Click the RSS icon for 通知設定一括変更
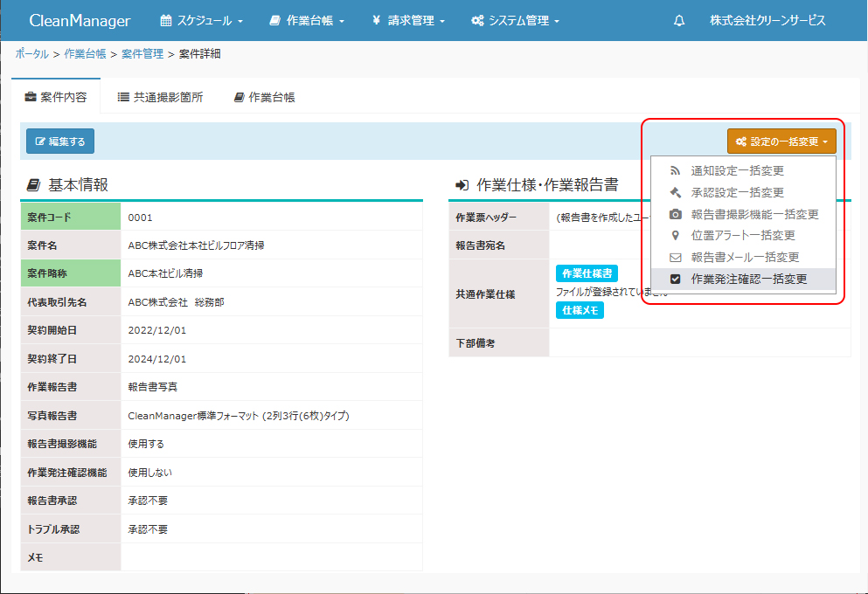The width and height of the screenshot is (868, 594). pyautogui.click(x=675, y=171)
